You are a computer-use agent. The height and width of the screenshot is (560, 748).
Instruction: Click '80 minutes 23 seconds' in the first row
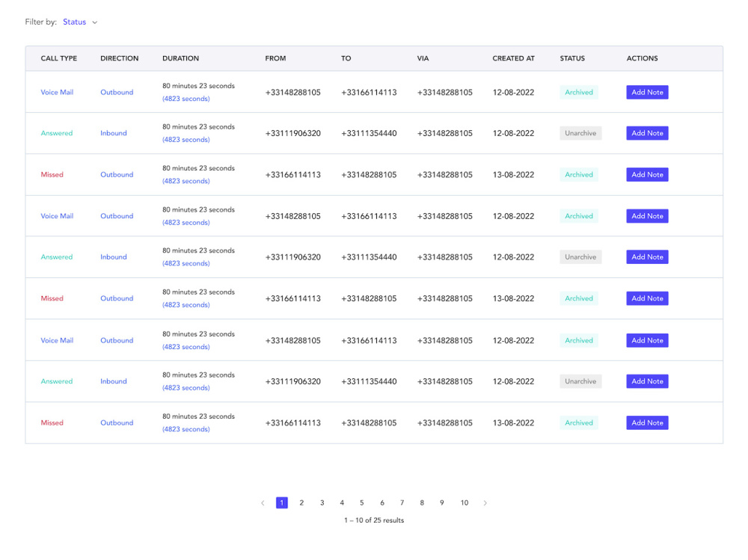198,86
